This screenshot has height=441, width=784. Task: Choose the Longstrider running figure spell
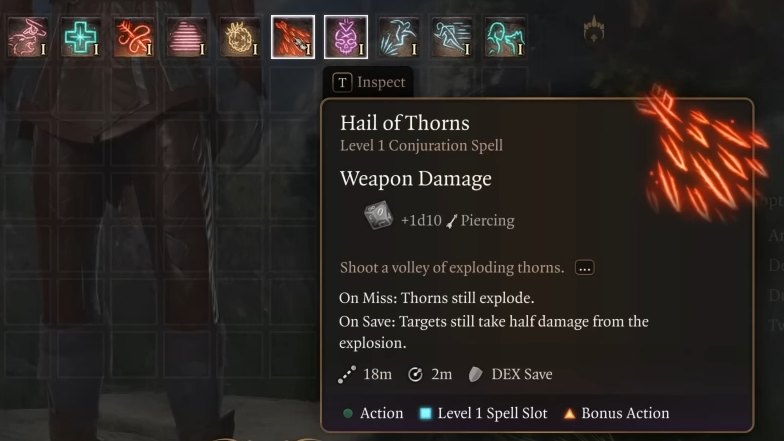click(452, 37)
